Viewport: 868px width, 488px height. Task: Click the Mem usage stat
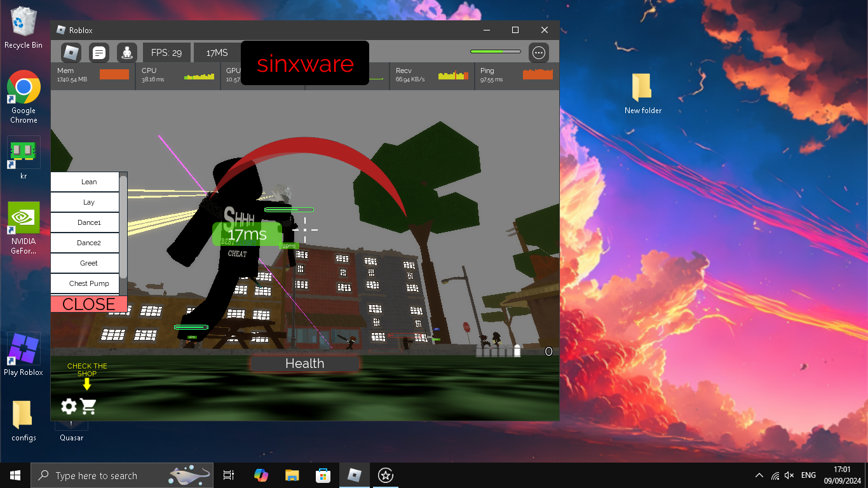pyautogui.click(x=93, y=75)
